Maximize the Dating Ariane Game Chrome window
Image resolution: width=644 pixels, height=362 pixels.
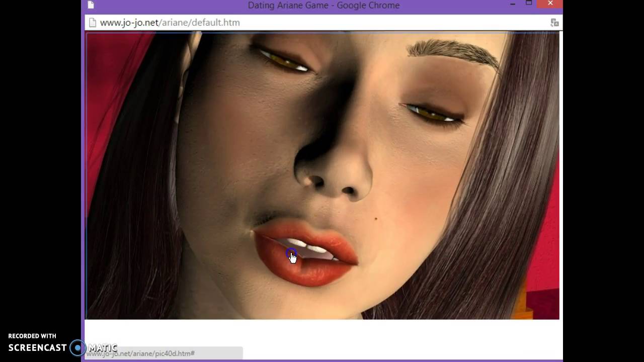(529, 4)
